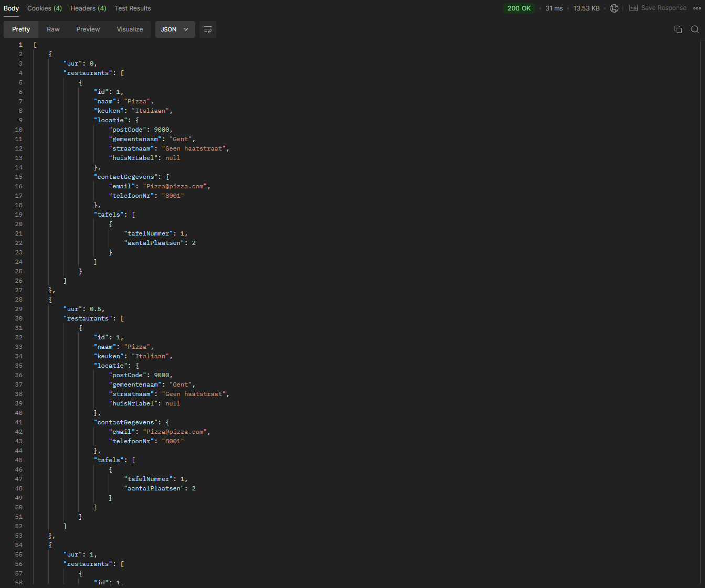
Task: Click the 13.53 KB response size
Action: (x=586, y=8)
